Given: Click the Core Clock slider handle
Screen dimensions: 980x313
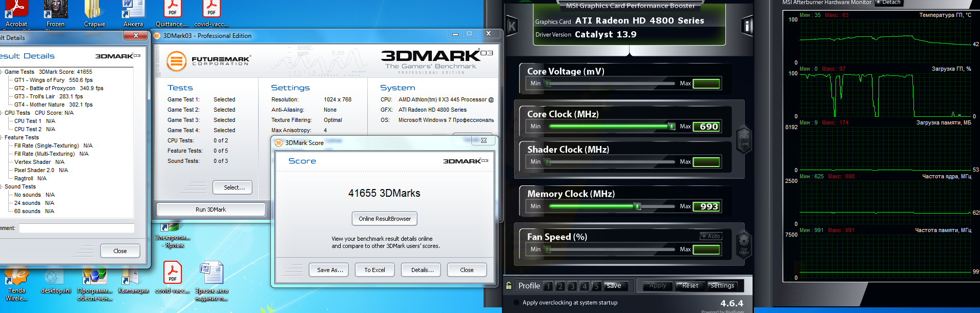Looking at the screenshot, I should 672,126.
